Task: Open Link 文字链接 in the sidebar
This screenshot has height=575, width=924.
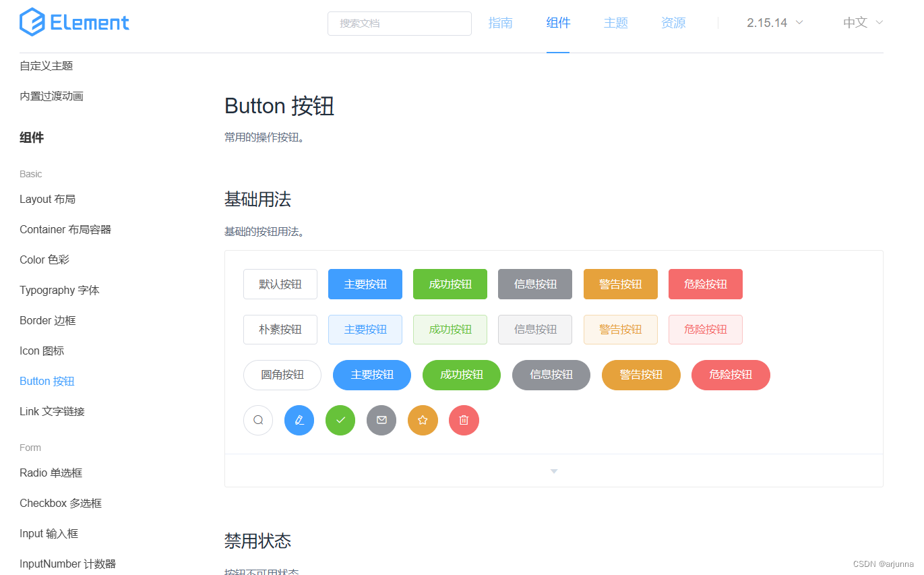Action: pos(52,411)
